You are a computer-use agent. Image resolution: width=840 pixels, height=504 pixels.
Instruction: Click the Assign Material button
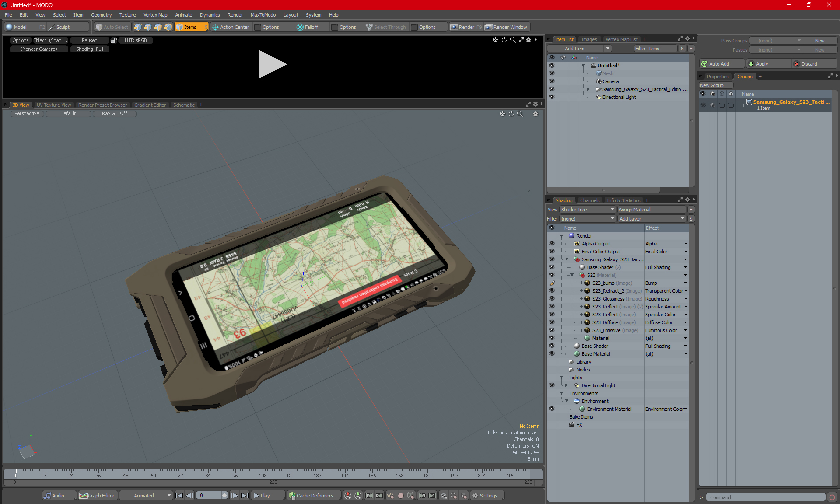pos(651,210)
